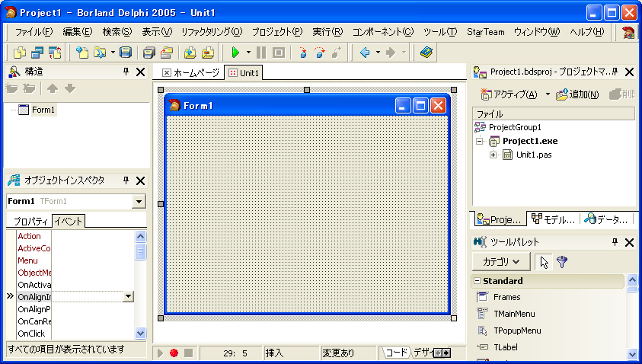Screen dimensions: 642x364
Task: Open the Back history dropdown arrow
Action: click(x=378, y=53)
